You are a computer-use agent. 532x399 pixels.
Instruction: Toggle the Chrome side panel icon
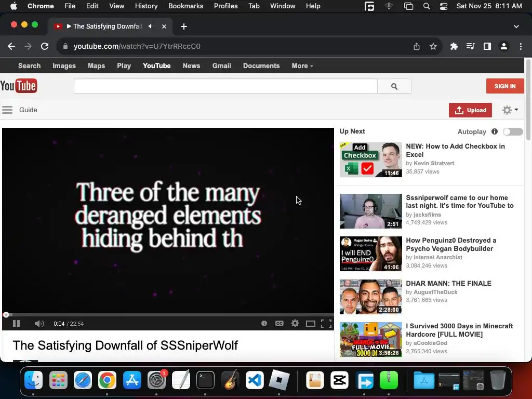487,46
